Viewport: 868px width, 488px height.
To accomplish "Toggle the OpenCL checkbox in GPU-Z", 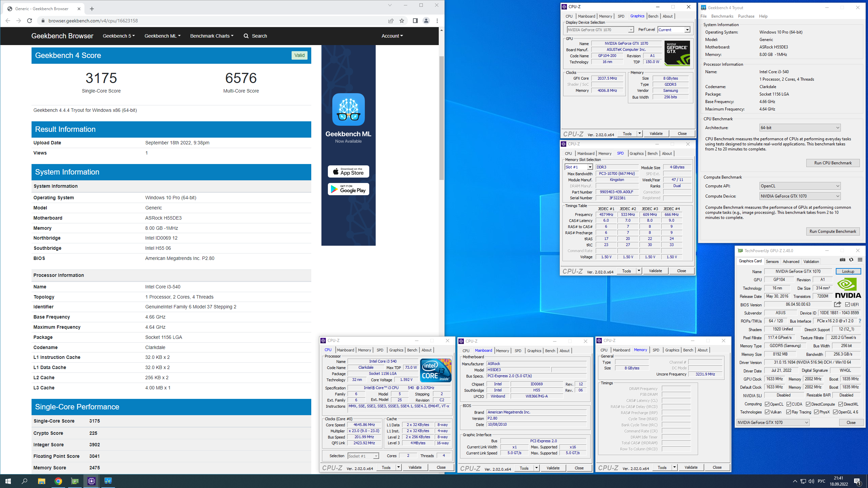I will 767,404.
